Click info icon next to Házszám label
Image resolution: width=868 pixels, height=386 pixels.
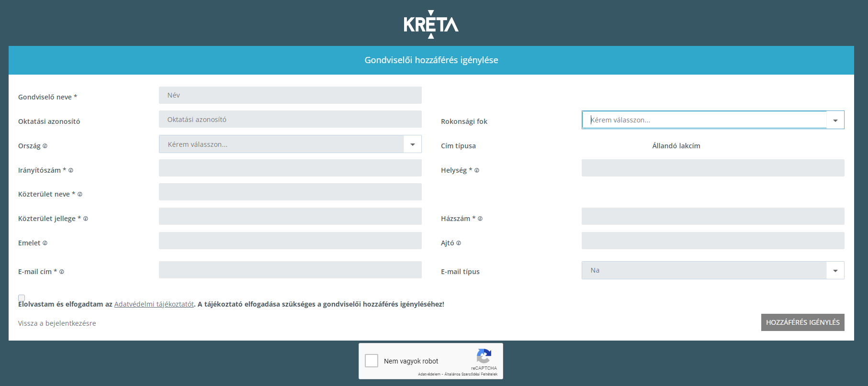click(480, 219)
